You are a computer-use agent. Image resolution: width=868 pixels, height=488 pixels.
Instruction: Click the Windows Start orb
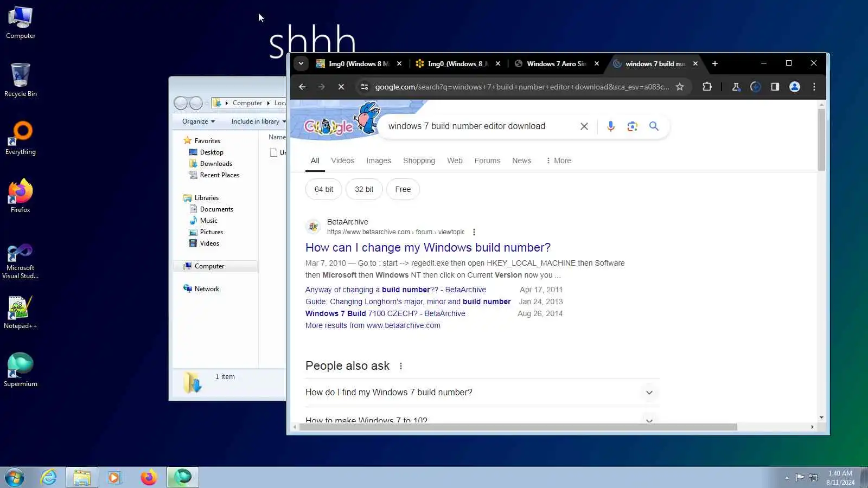(15, 477)
